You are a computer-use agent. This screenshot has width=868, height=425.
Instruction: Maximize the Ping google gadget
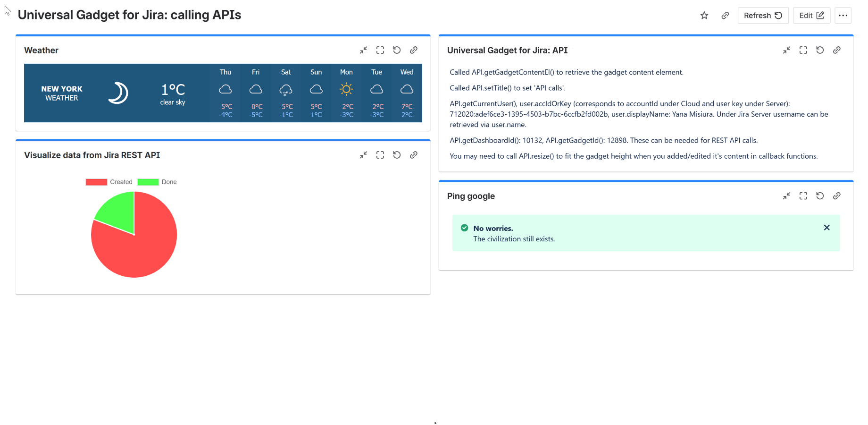click(803, 196)
